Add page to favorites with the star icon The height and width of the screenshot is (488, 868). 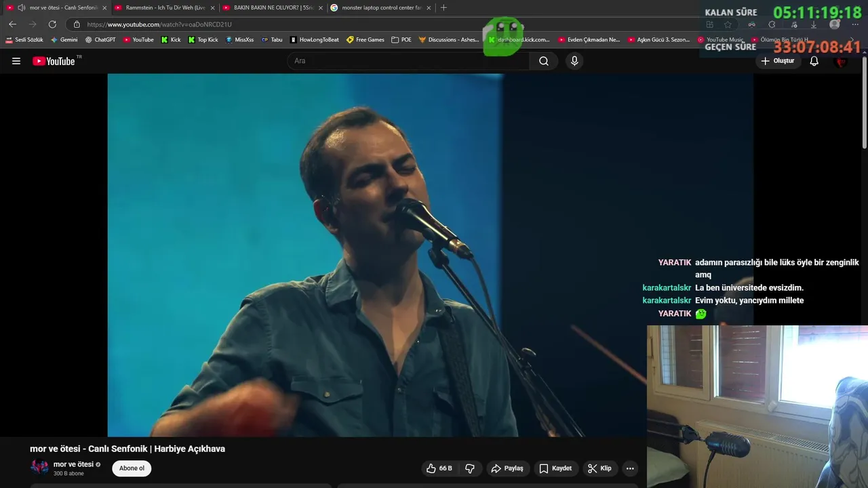(x=728, y=24)
